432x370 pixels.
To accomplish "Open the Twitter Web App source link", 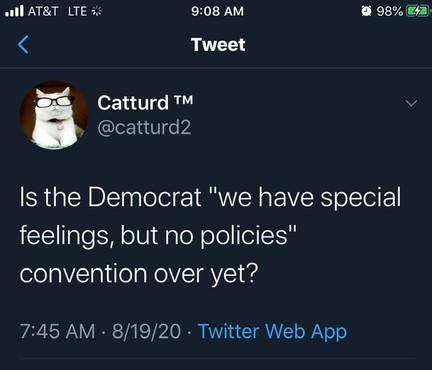I will 272,332.
